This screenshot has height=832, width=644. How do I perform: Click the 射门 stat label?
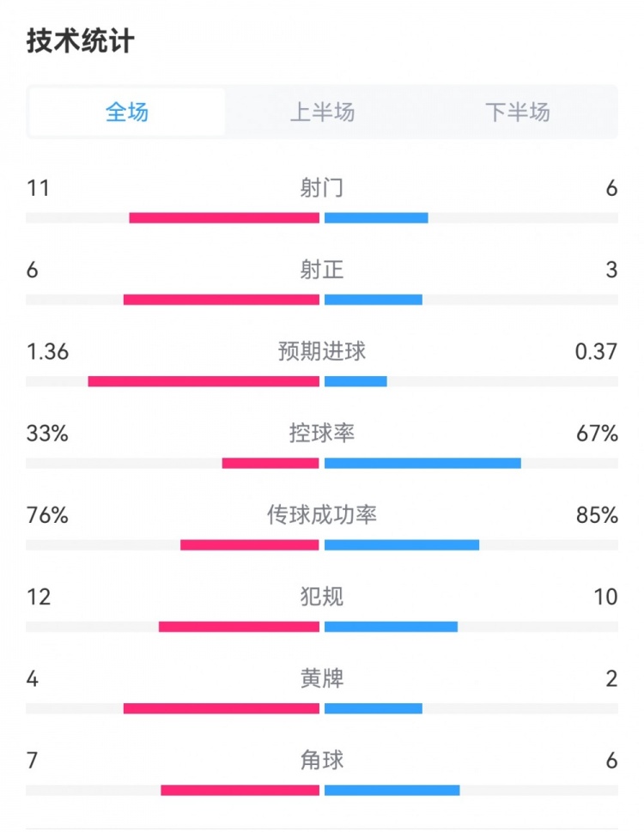(322, 188)
